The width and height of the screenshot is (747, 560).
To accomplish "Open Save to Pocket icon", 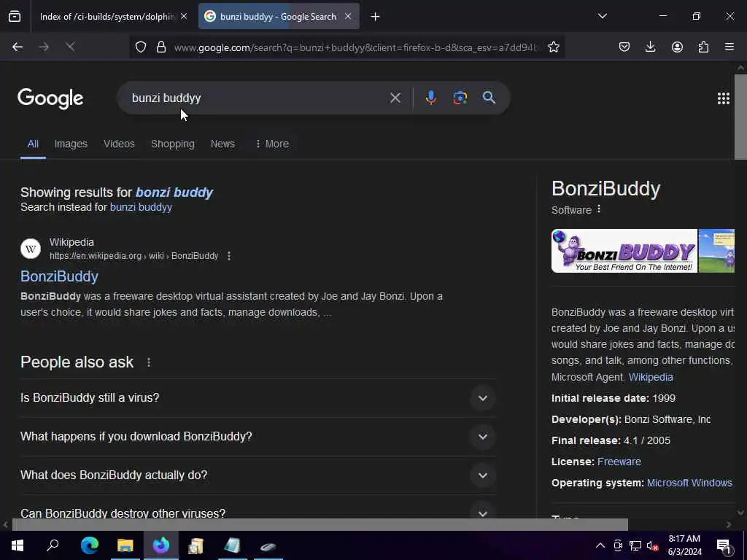I will coord(624,47).
